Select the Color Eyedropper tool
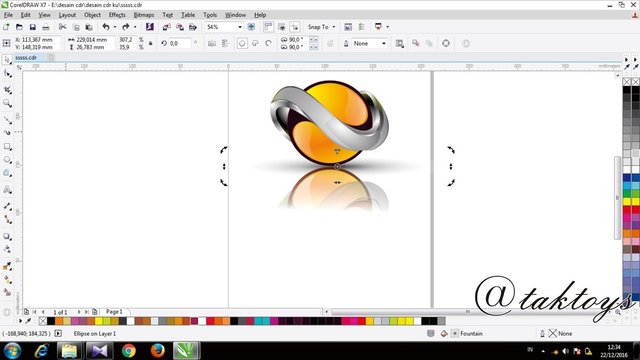 [7, 267]
